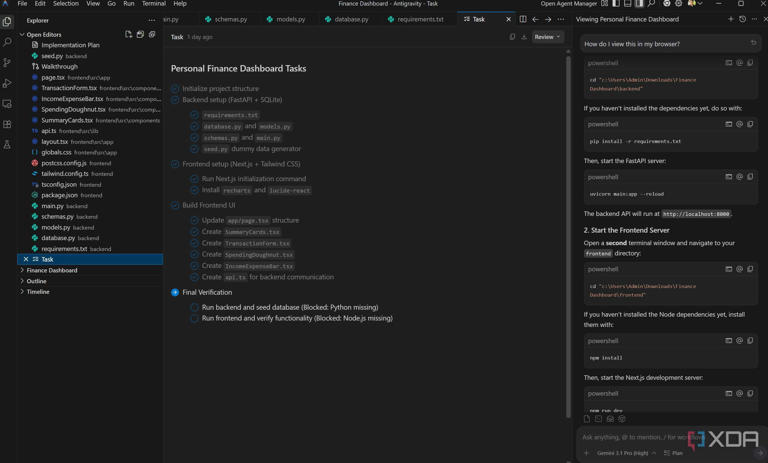Open Explorer panel more actions ellipsis

[152, 20]
